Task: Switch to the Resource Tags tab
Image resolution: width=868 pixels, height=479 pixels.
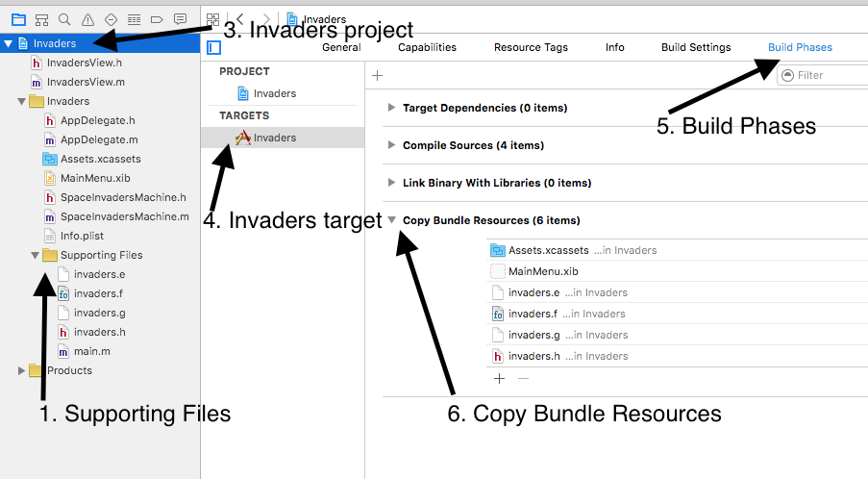Action: 531,48
